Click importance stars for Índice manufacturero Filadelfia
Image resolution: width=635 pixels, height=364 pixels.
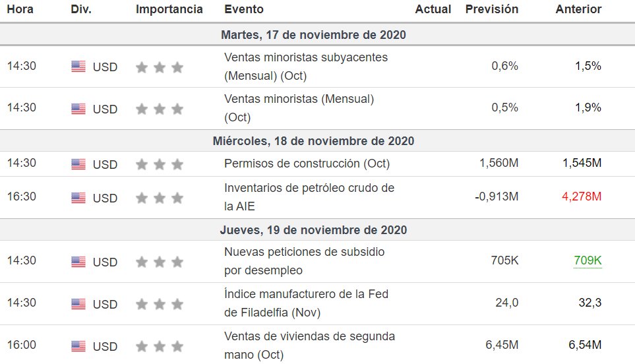coord(159,304)
